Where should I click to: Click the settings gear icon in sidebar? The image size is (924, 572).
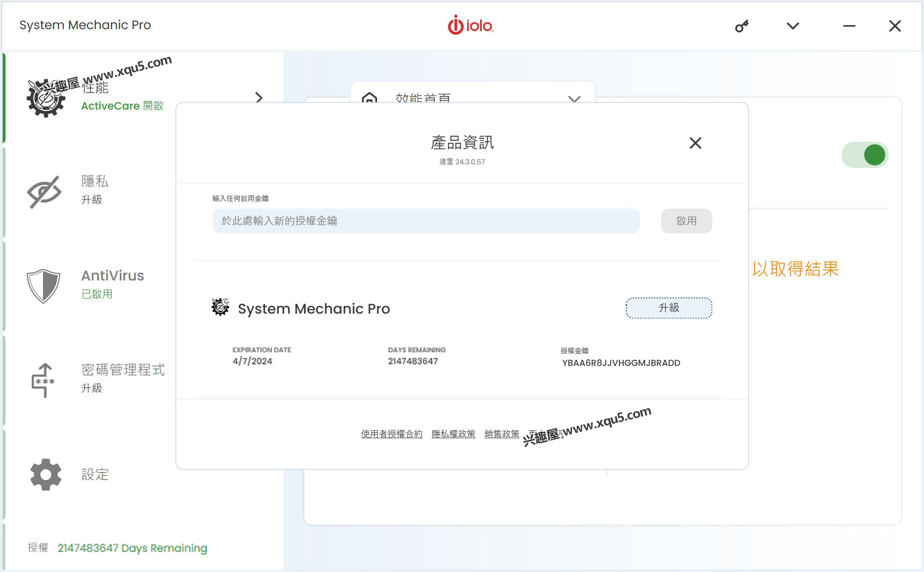click(46, 474)
